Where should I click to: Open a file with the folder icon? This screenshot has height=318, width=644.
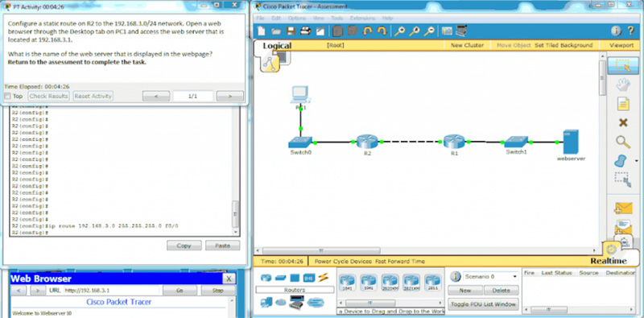(276, 31)
